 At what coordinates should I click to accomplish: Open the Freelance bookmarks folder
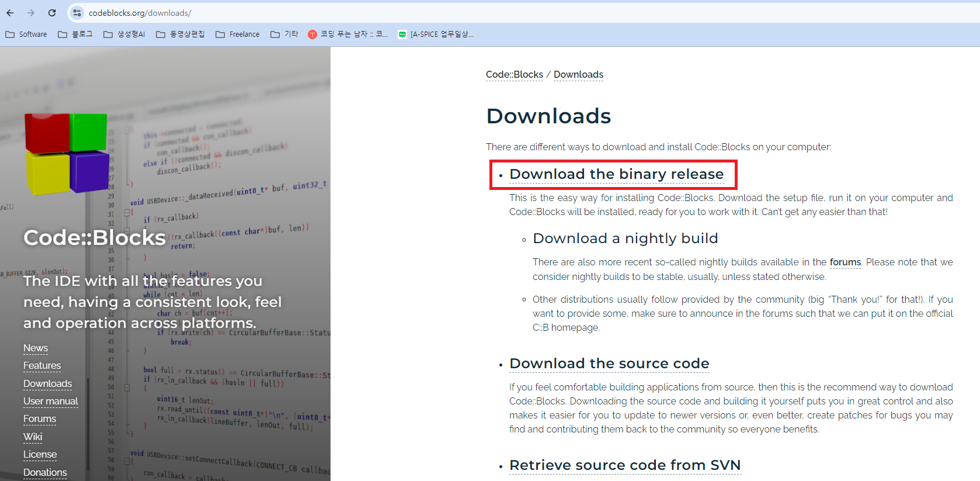pyautogui.click(x=238, y=34)
